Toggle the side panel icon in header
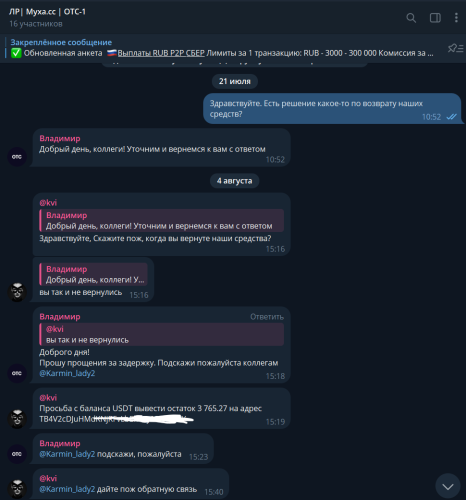The height and width of the screenshot is (500, 466). coord(435,18)
